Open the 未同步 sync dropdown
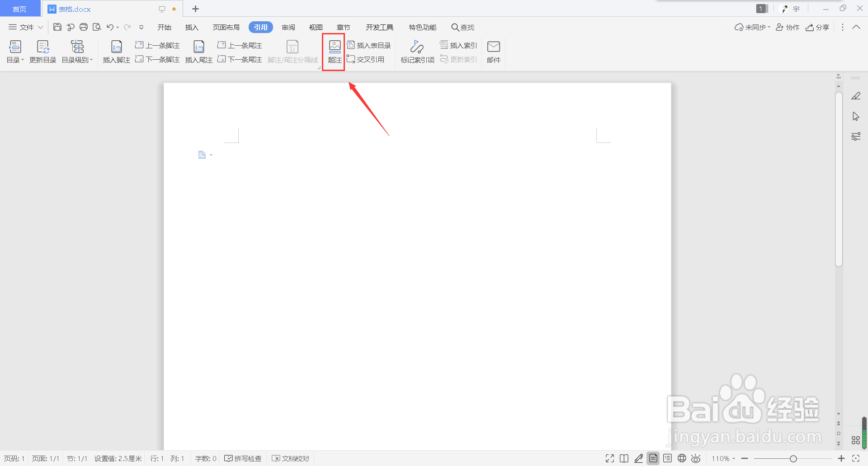The width and height of the screenshot is (868, 466). [x=752, y=27]
